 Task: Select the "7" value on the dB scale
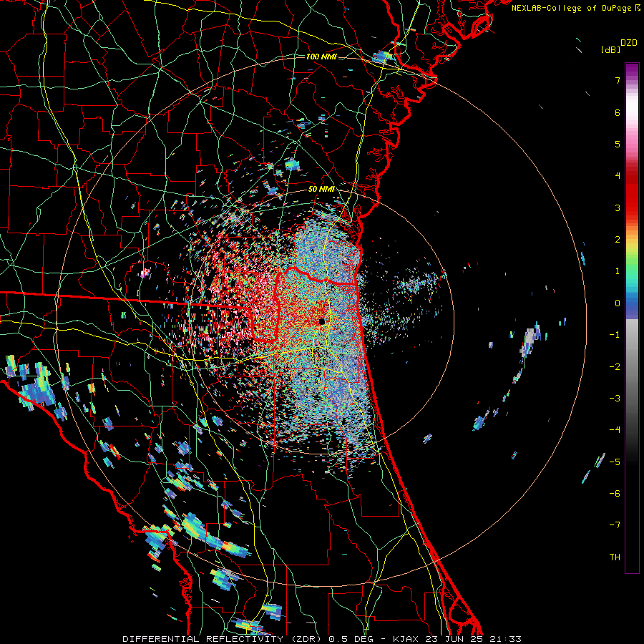[x=618, y=80]
